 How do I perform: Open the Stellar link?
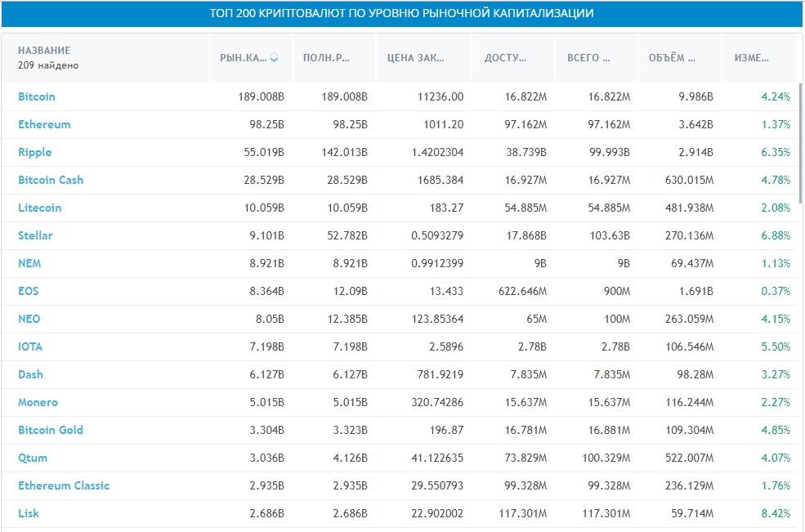coord(35,235)
